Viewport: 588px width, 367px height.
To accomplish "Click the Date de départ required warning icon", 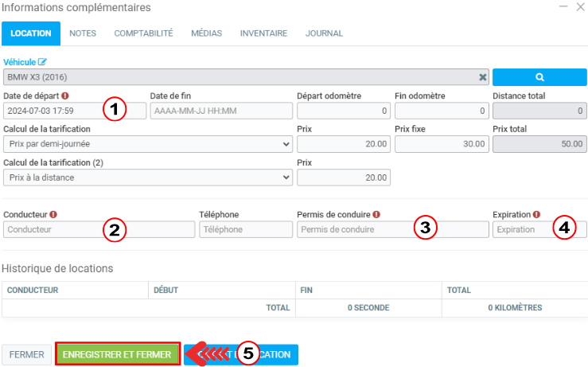I will pos(65,96).
